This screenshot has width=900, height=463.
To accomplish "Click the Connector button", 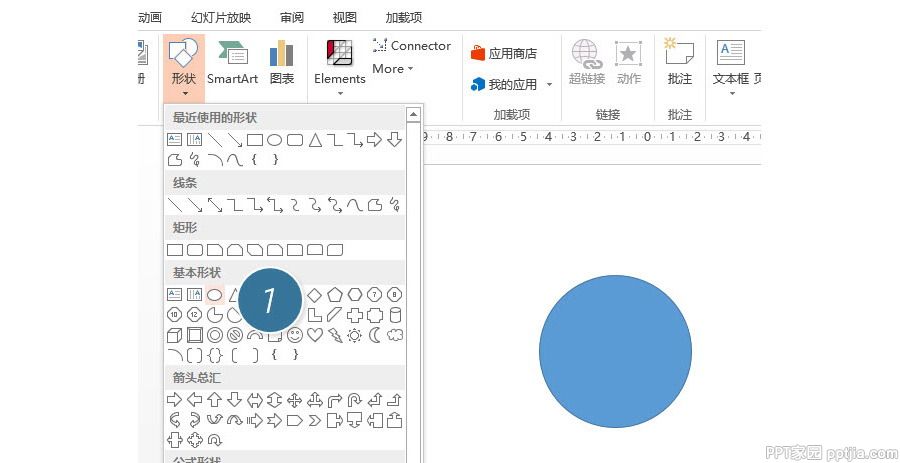I will [x=412, y=45].
